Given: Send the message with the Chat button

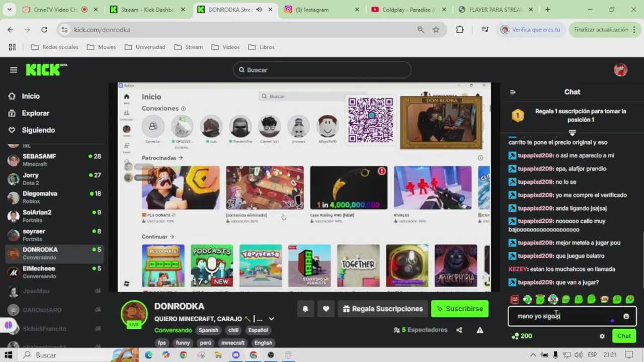Looking at the screenshot, I should (624, 336).
